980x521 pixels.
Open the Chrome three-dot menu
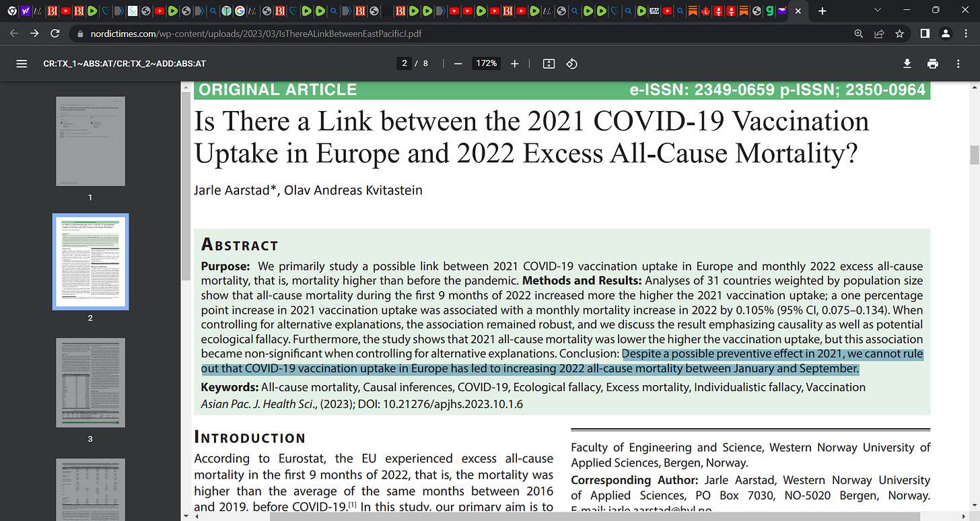[966, 34]
